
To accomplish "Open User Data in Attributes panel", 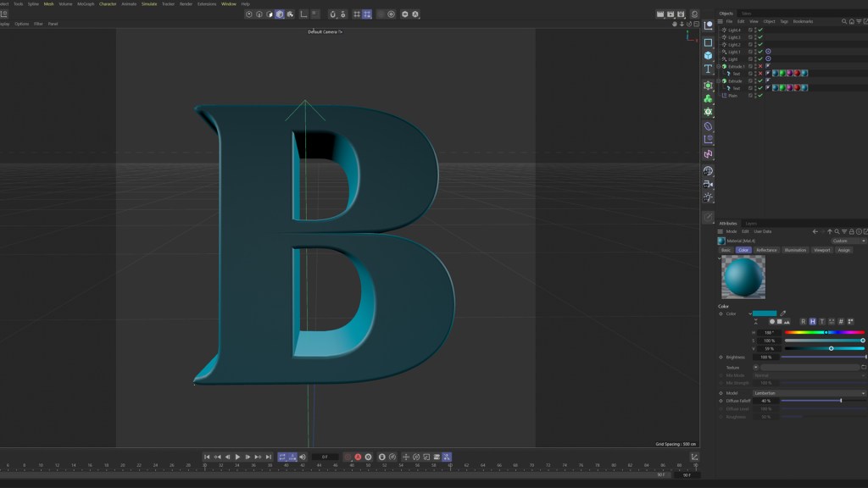I will pyautogui.click(x=762, y=231).
